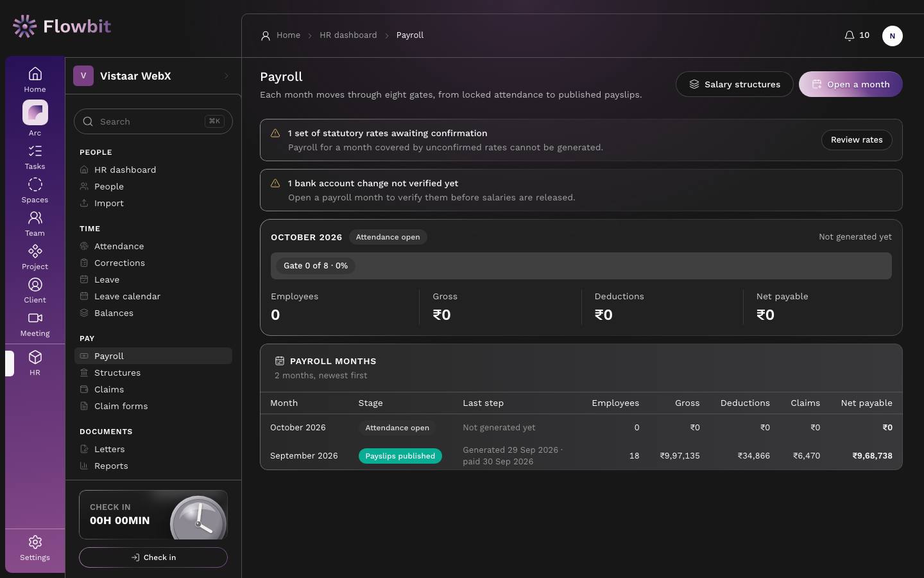The height and width of the screenshot is (578, 924).
Task: Open Balances in the sidebar
Action: pyautogui.click(x=153, y=313)
